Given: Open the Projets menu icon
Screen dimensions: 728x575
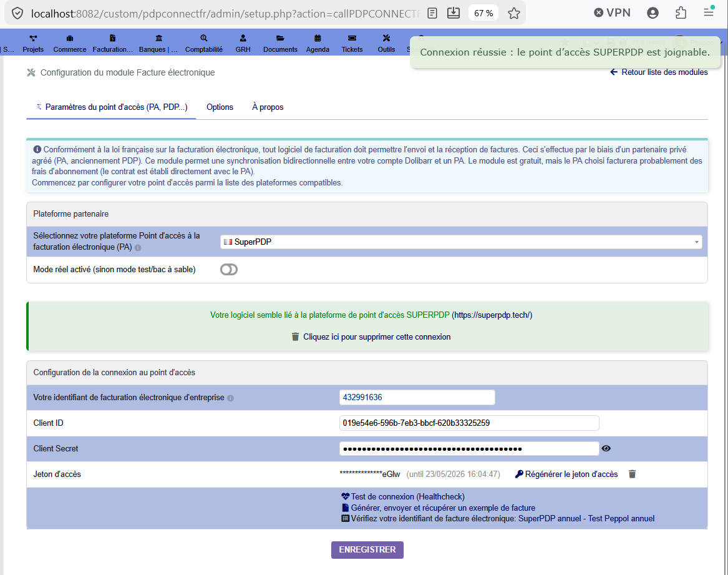Looking at the screenshot, I should (x=33, y=39).
